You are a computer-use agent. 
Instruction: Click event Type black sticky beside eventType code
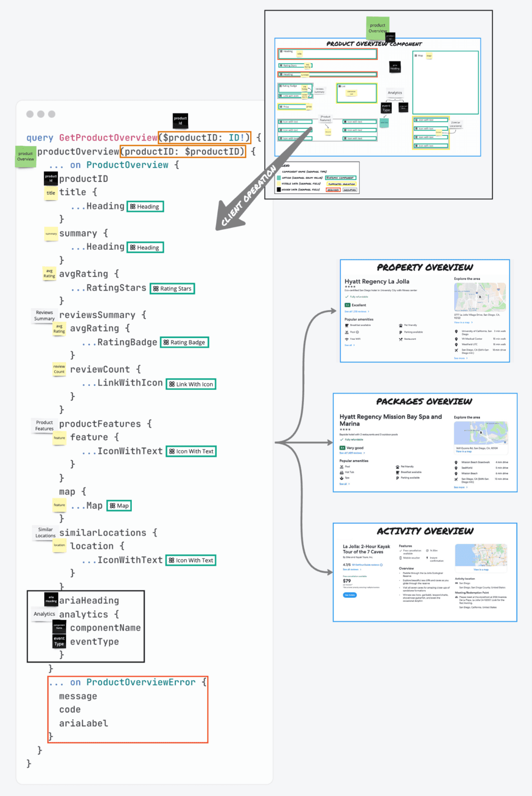coord(59,641)
